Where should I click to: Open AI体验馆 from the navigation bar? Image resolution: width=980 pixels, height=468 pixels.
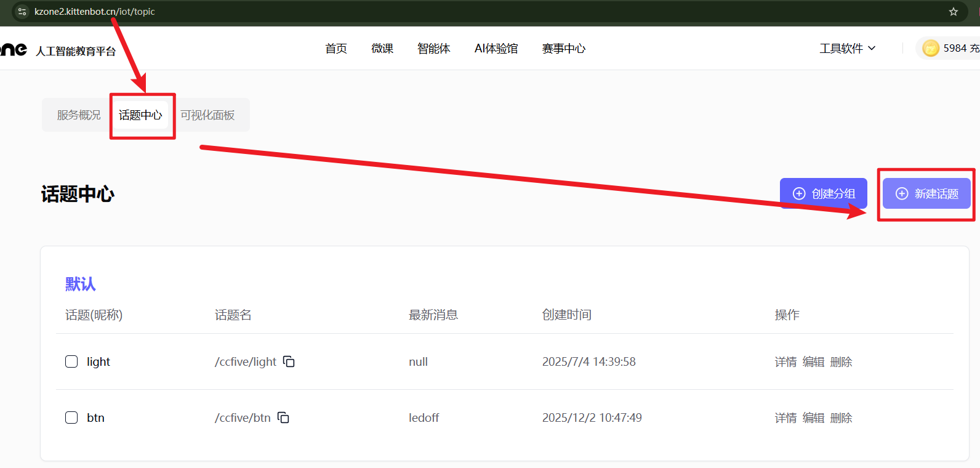[x=496, y=48]
